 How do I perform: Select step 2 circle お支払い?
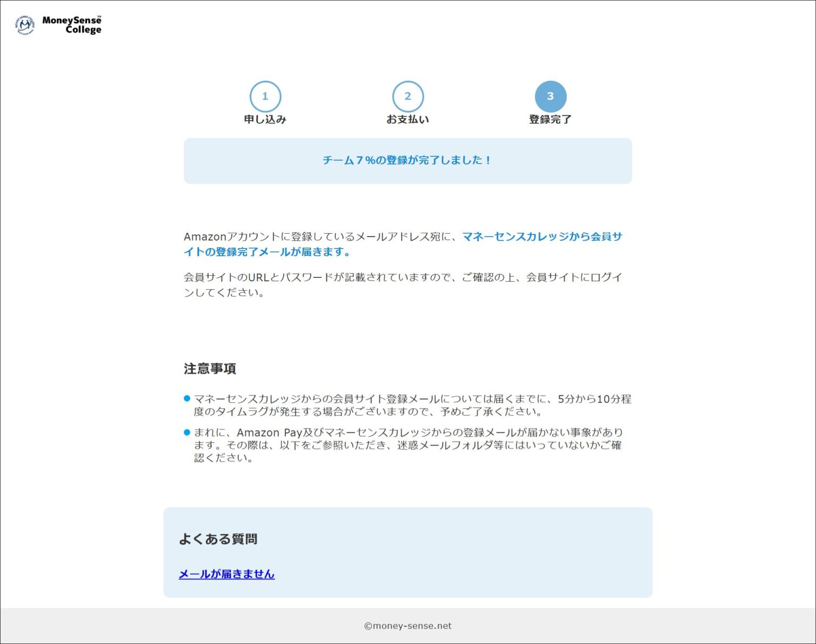point(407,97)
